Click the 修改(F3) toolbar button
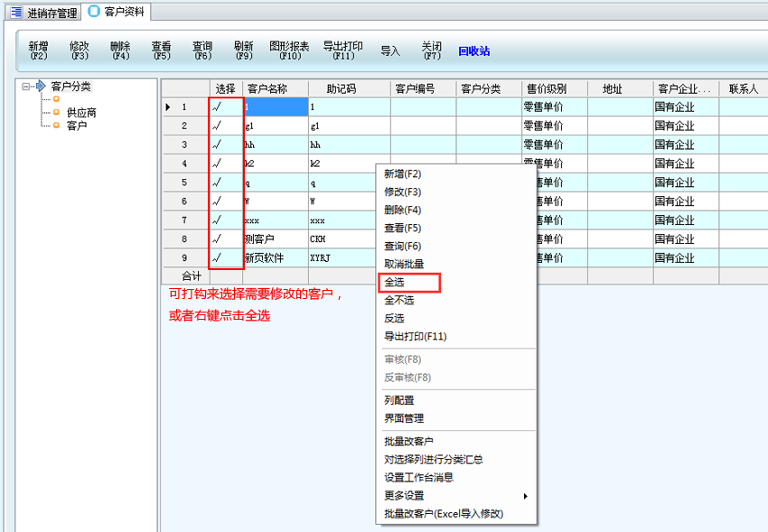The width and height of the screenshot is (768, 532). tap(80, 51)
